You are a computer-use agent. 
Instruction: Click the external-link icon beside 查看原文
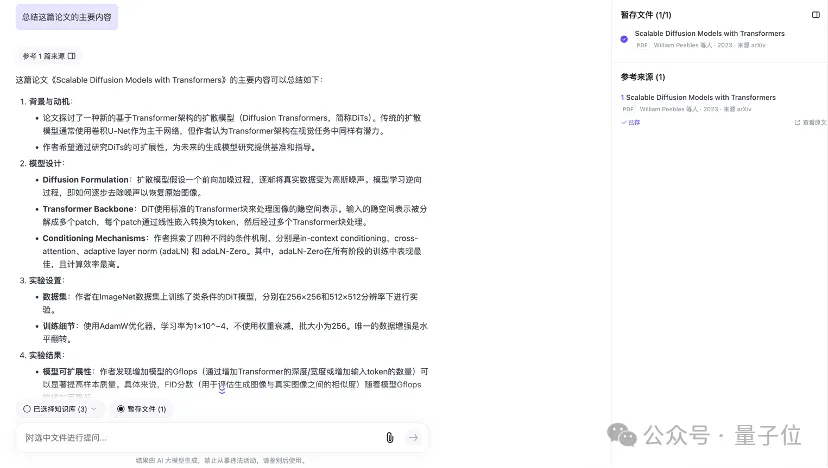(x=797, y=123)
